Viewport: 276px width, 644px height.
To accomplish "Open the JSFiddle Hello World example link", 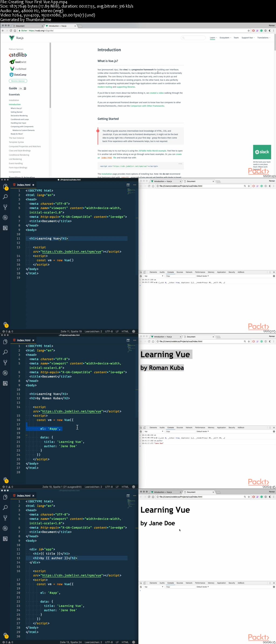I will pyautogui.click(x=152, y=151).
